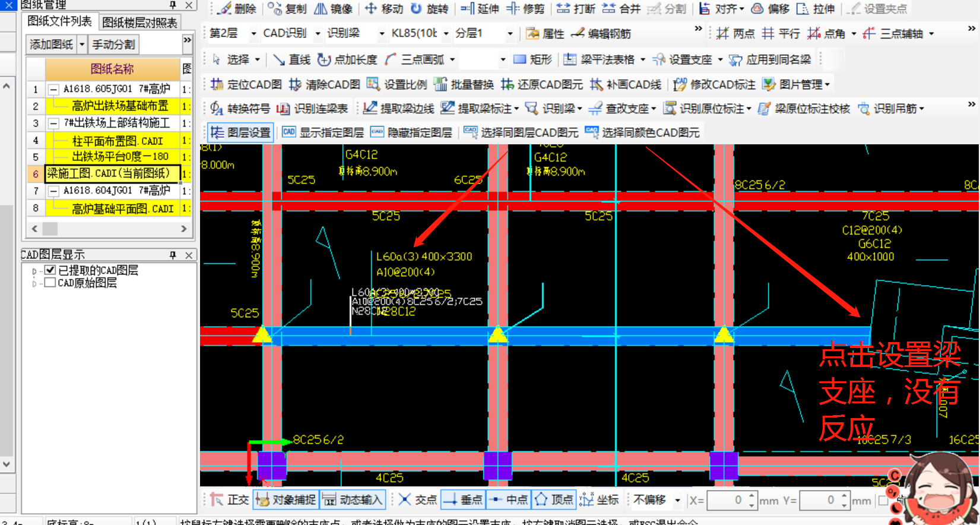The image size is (980, 525).
Task: Select the 拉伸 (stretch) tool
Action: tap(816, 9)
